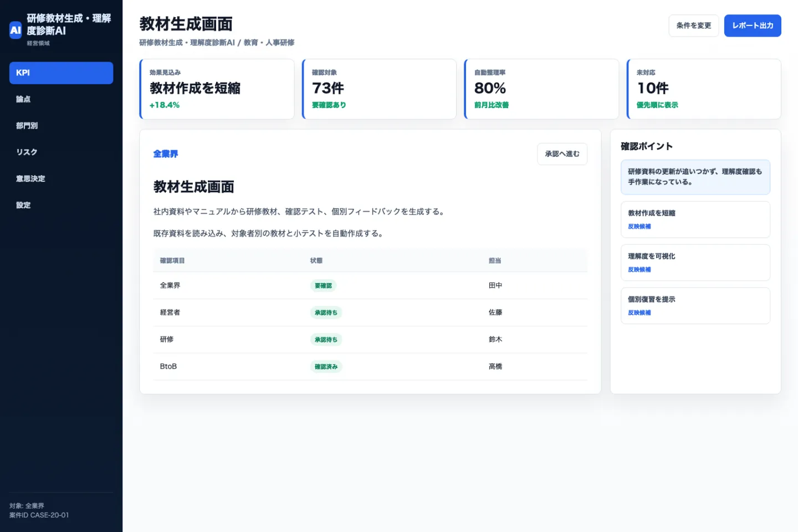798x532 pixels.
Task: Open the 個別復習を提示 card
Action: click(695, 306)
